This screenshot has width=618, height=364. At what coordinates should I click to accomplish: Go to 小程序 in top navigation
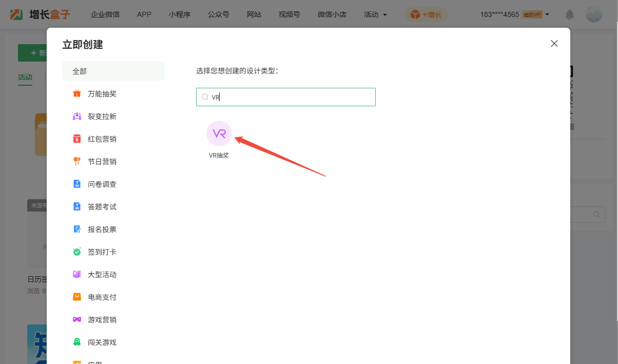click(x=179, y=14)
